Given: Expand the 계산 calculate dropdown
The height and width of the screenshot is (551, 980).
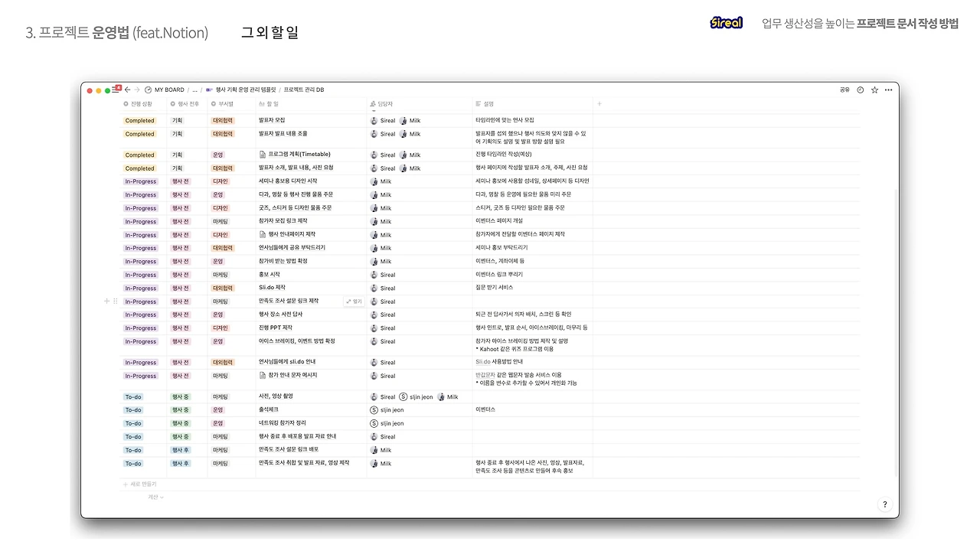Looking at the screenshot, I should (x=156, y=497).
